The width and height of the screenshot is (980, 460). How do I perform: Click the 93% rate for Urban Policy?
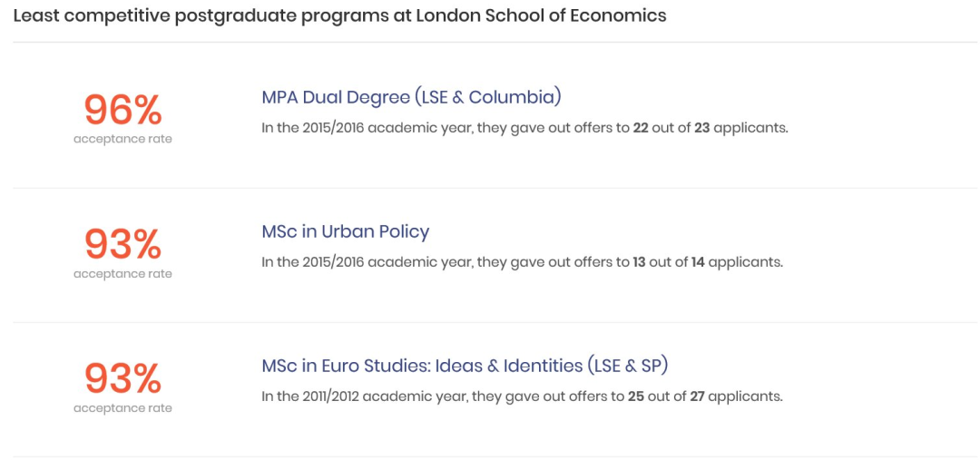(x=122, y=244)
